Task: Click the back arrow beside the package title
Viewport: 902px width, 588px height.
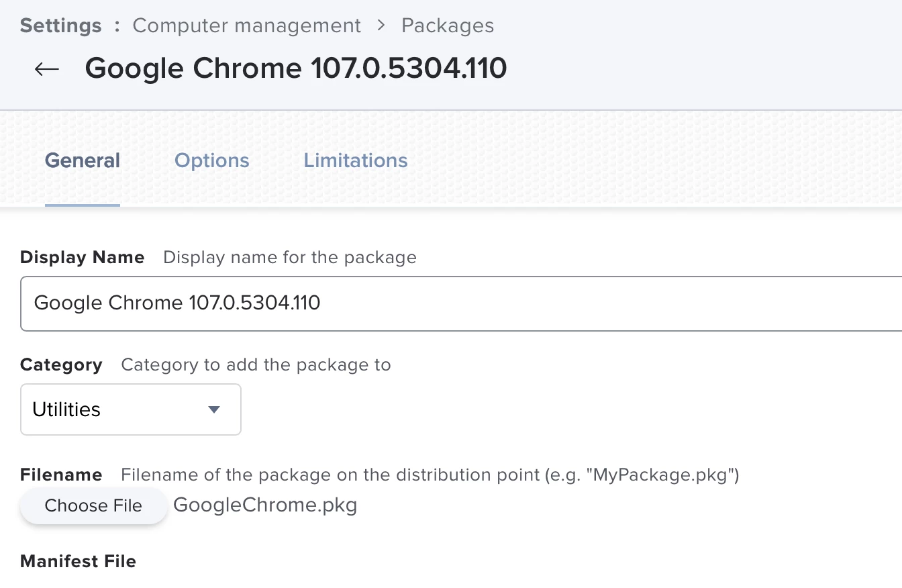Action: tap(47, 68)
